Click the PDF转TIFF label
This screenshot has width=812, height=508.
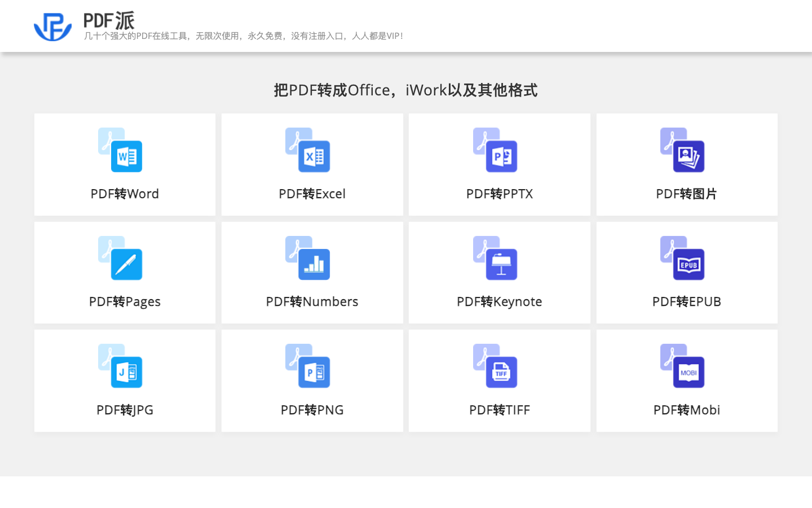[499, 410]
